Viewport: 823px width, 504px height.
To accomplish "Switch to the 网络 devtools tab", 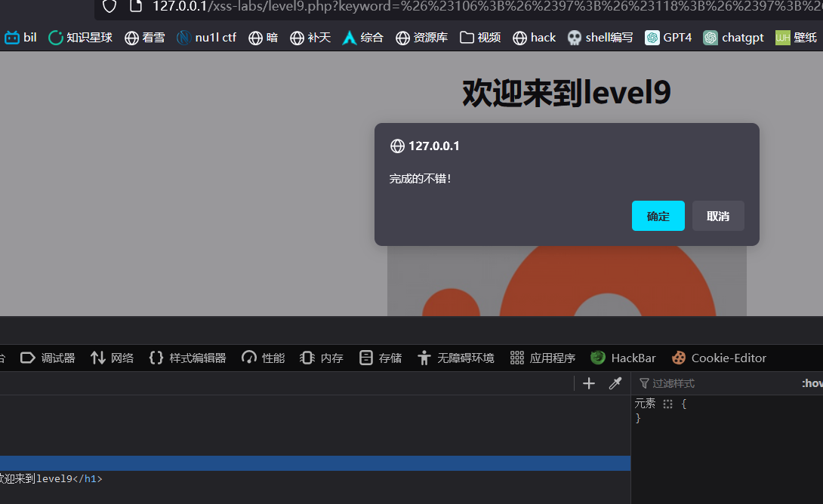I will (112, 358).
